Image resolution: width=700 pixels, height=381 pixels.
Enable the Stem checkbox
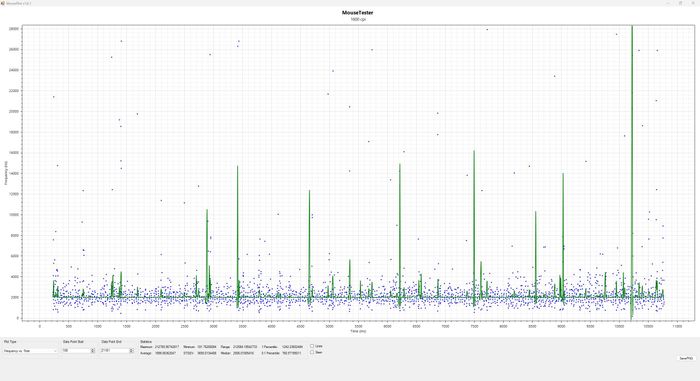click(x=312, y=352)
